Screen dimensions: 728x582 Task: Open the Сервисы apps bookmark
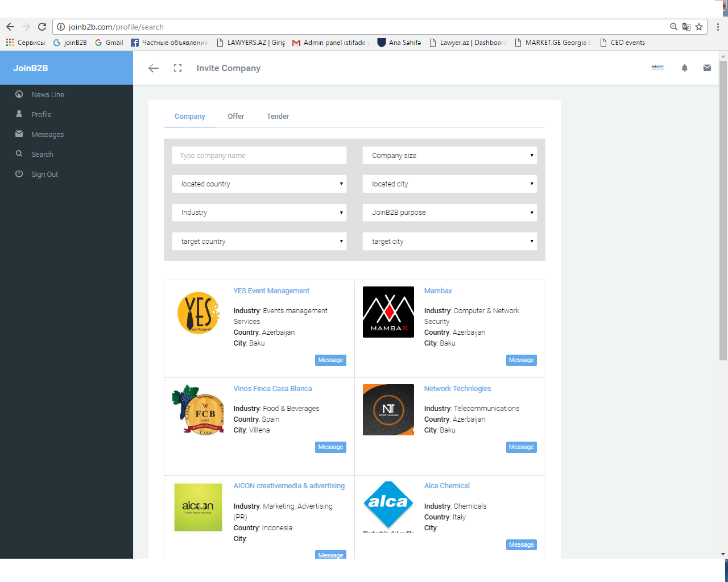coord(26,43)
